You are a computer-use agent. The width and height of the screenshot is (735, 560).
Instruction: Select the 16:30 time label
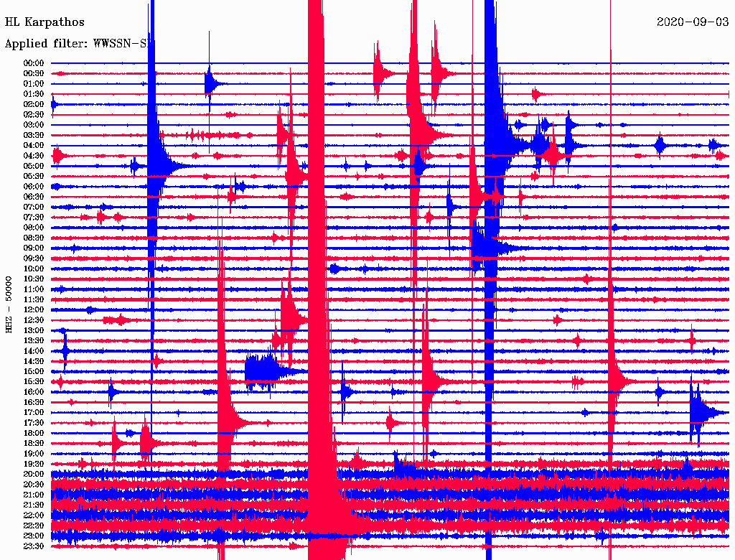[34, 403]
